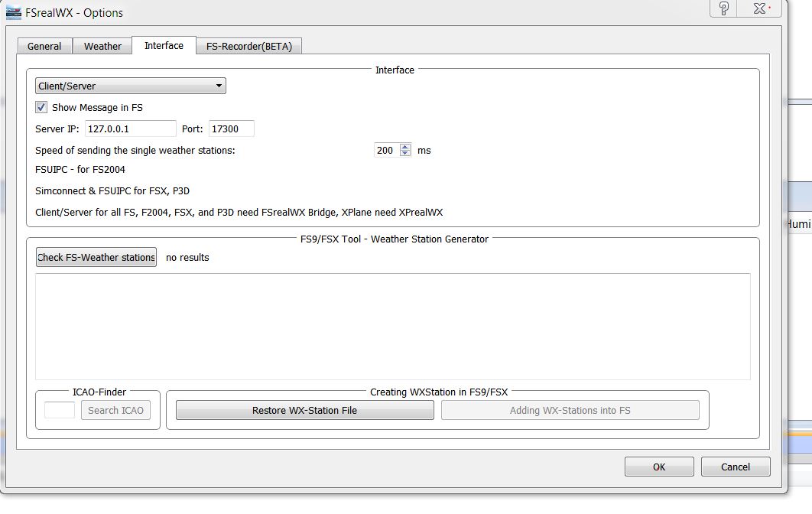This screenshot has width=812, height=514.
Task: Click the FSrealWX application icon in title bar
Action: (x=14, y=12)
